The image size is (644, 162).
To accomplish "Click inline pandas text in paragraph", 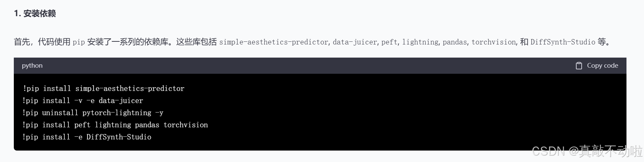I will (455, 42).
